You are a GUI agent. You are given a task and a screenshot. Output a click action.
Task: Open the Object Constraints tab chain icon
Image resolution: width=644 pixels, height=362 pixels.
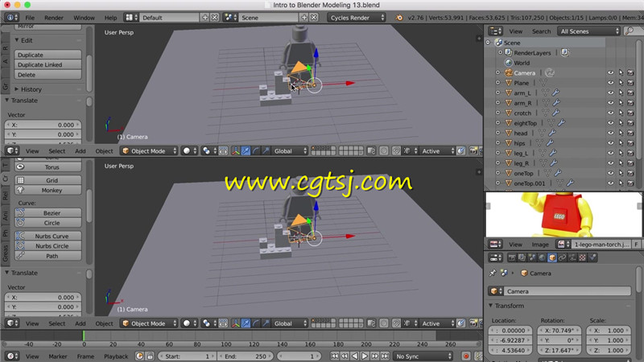[x=562, y=257]
